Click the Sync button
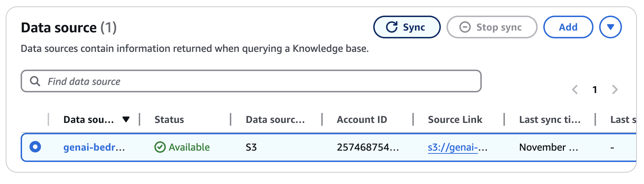This screenshot has width=644, height=184. [406, 27]
